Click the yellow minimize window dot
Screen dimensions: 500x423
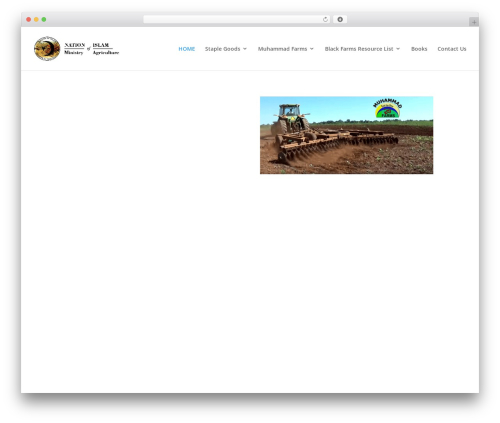(36, 19)
